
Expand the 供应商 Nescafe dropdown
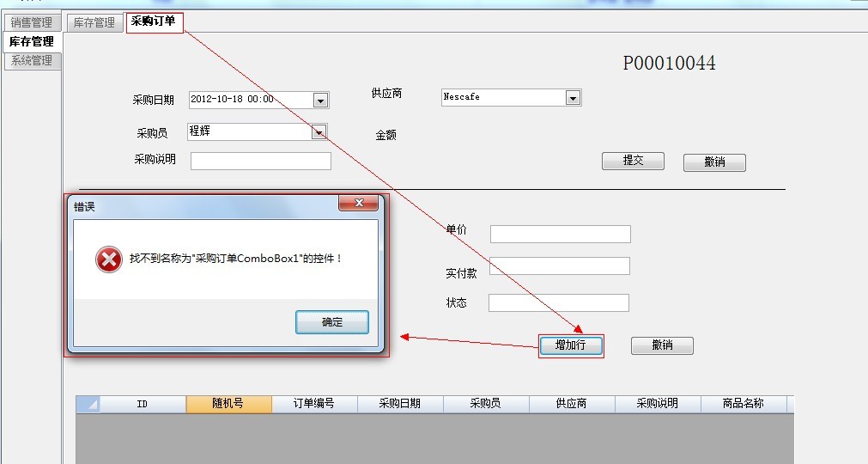[x=573, y=98]
